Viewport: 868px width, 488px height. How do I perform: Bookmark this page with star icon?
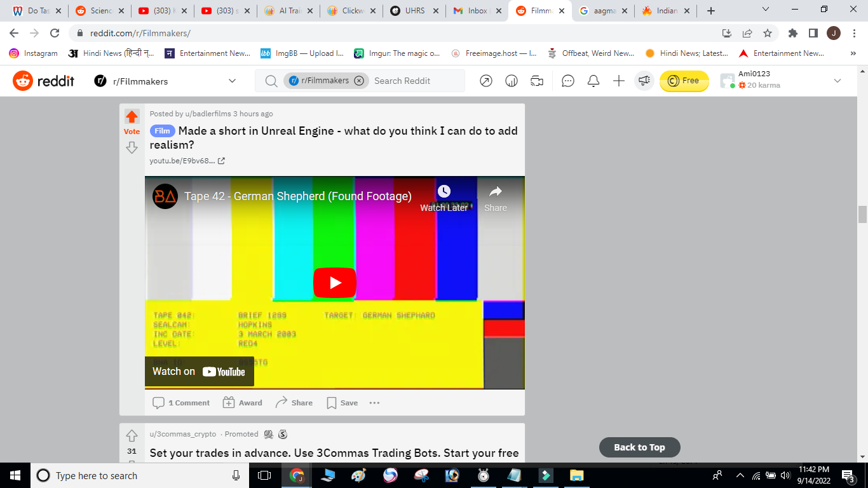pos(768,33)
